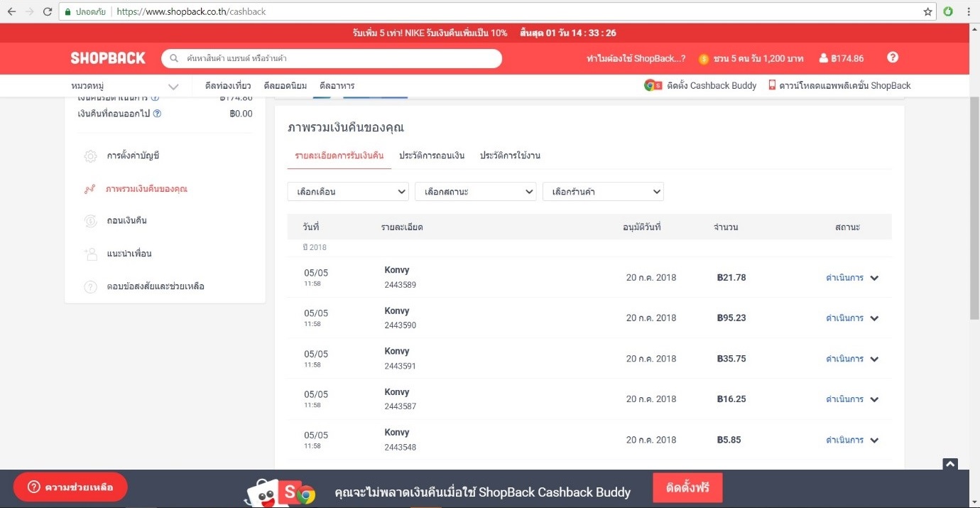Click the ความช่วยเหลือ help button
The height and width of the screenshot is (508, 980).
tap(70, 487)
